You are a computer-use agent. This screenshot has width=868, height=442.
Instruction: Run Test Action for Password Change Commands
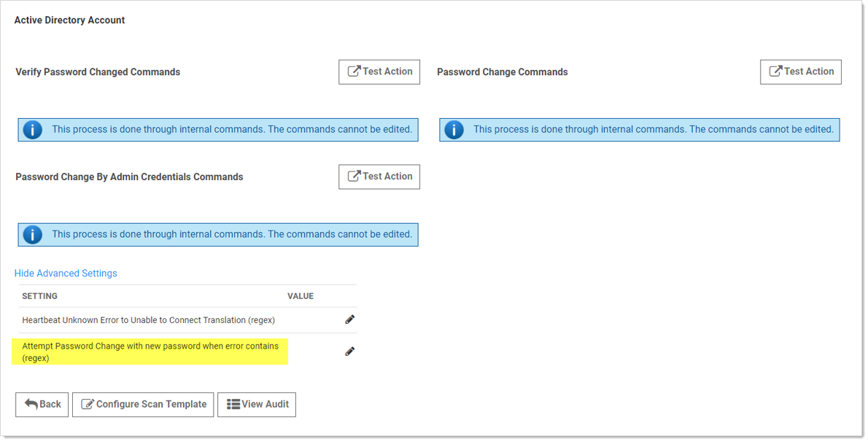(x=800, y=71)
